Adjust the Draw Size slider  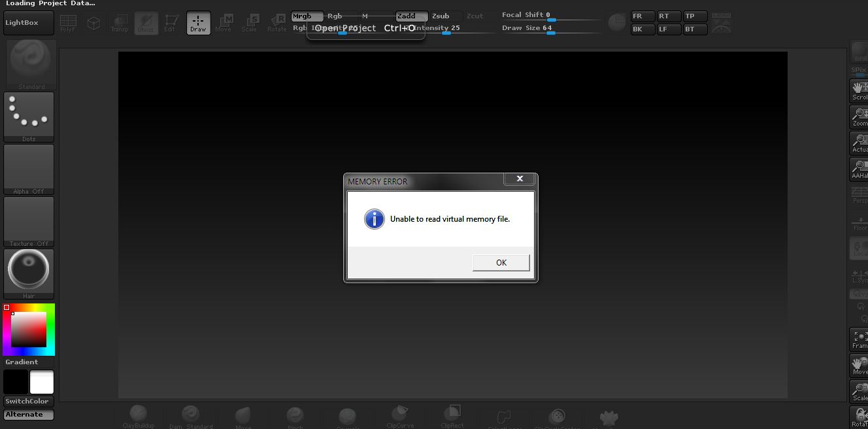550,29
